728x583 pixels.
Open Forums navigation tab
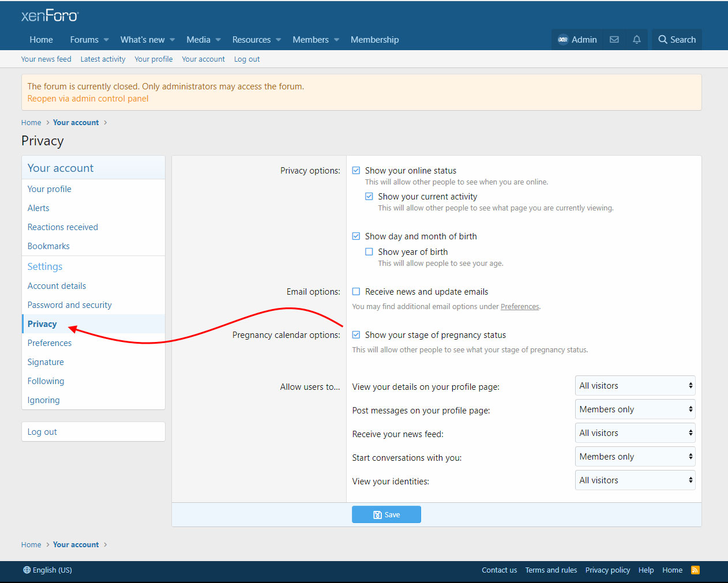(x=84, y=40)
